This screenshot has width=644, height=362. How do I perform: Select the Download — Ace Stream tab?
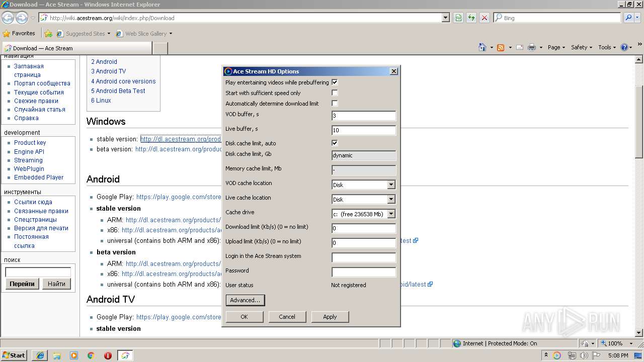tap(76, 48)
